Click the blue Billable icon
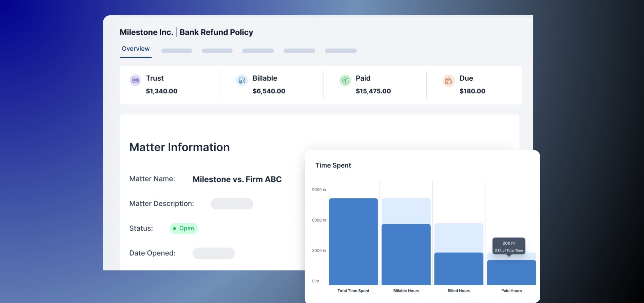Screen dimensions: 644x303 click(242, 80)
